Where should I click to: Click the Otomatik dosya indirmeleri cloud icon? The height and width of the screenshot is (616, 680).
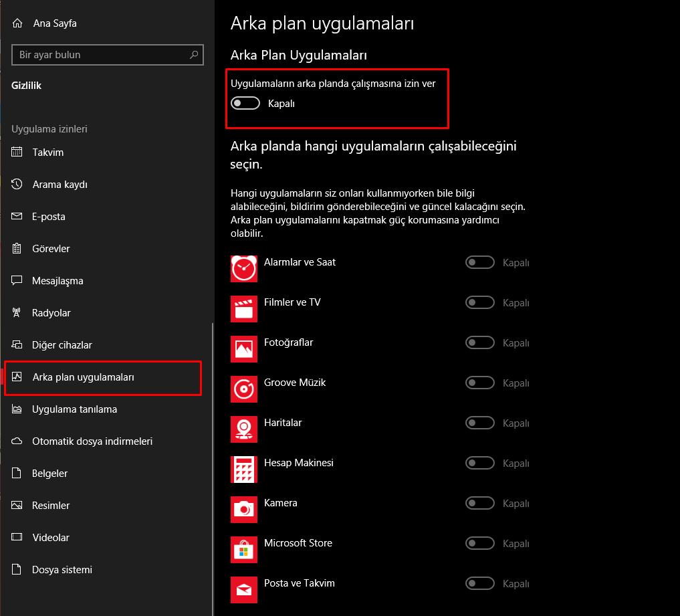[x=17, y=441]
